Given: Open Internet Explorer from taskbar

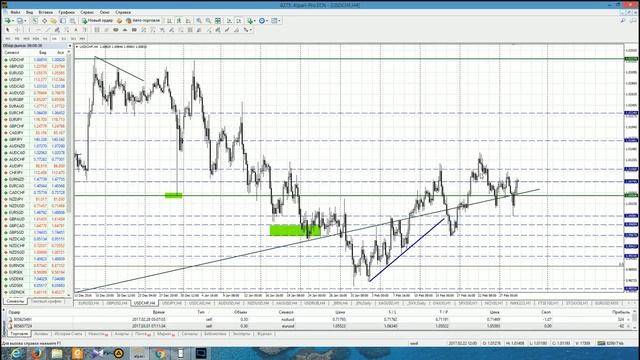Looking at the screenshot, I should tap(16, 353).
